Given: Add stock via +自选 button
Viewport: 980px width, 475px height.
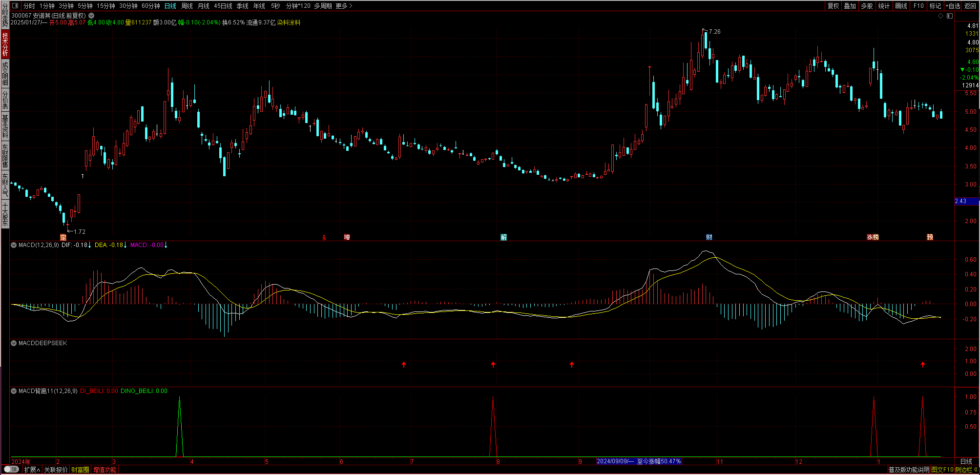Looking at the screenshot, I should pyautogui.click(x=953, y=6).
